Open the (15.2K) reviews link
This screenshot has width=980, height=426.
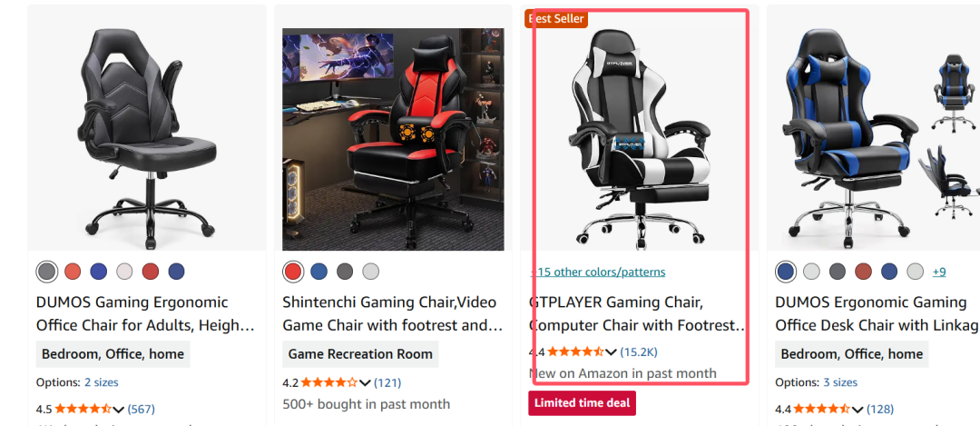(639, 352)
